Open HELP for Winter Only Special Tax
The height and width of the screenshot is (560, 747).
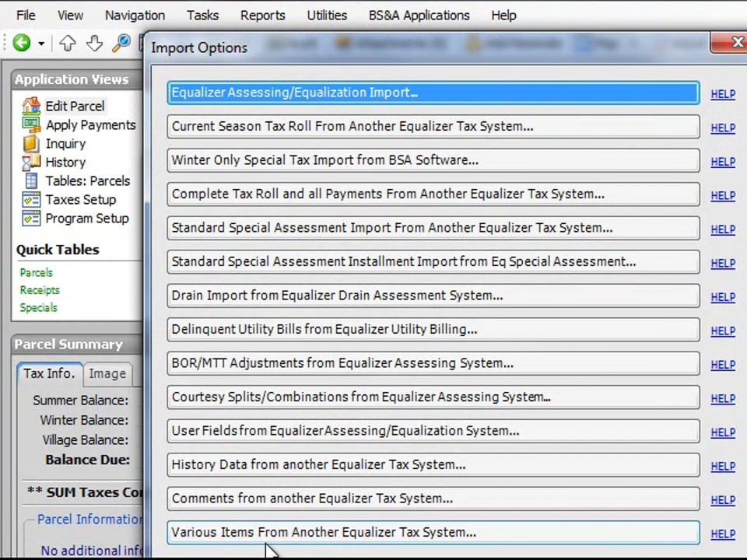click(x=723, y=162)
